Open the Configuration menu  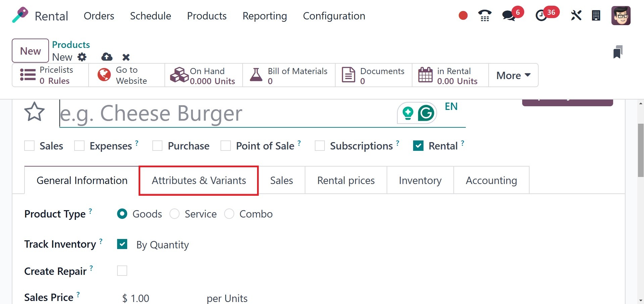(334, 16)
